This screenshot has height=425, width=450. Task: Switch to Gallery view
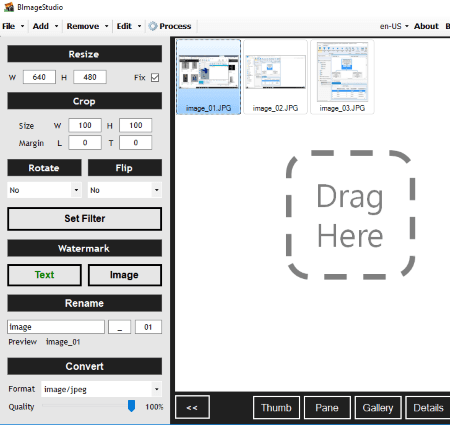point(378,407)
